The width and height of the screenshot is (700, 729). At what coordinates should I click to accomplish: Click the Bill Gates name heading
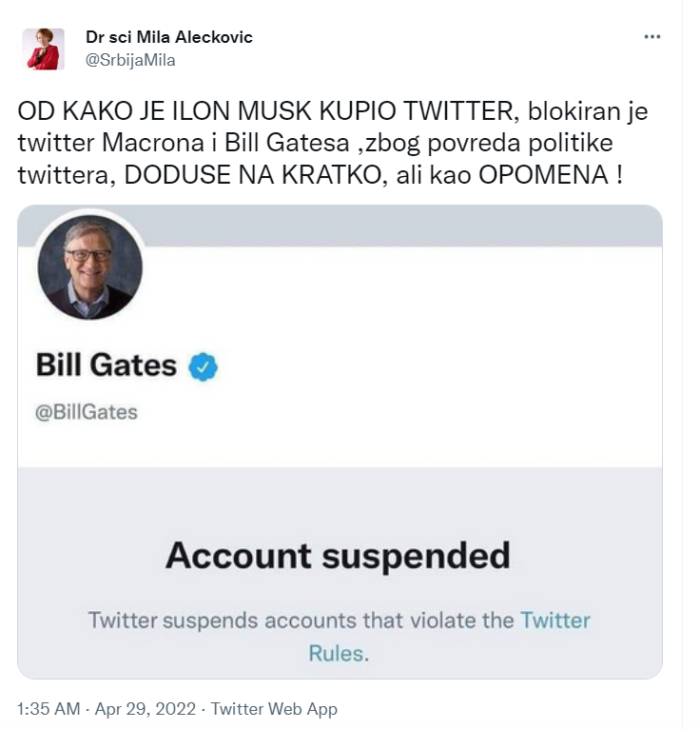[x=107, y=364]
